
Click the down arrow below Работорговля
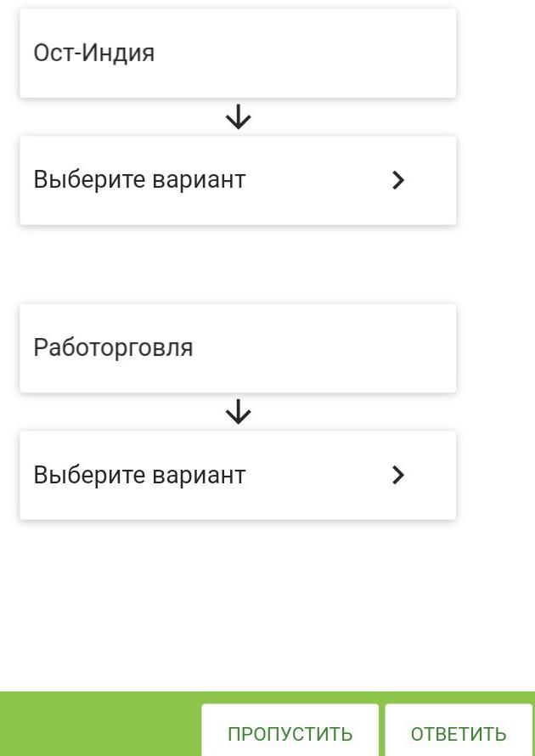tap(238, 412)
